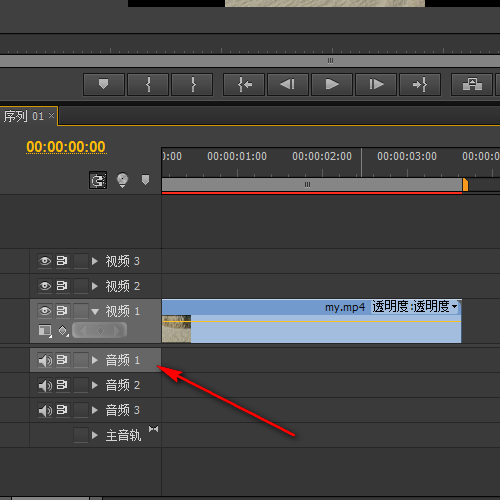Go to In point button

244,84
